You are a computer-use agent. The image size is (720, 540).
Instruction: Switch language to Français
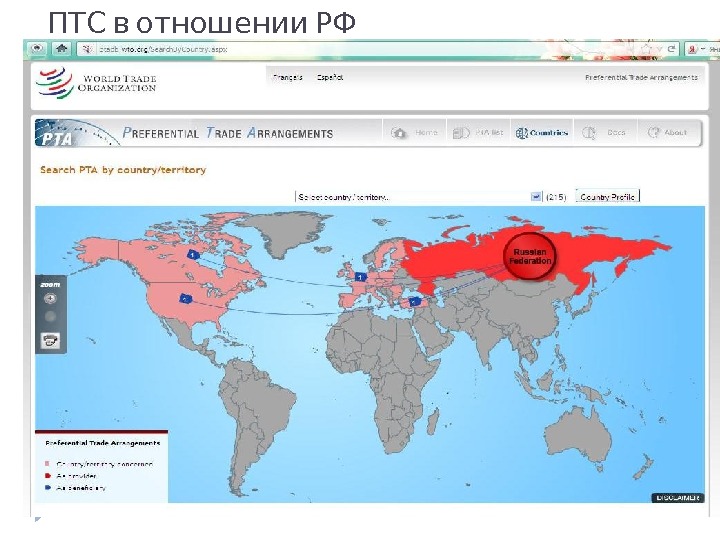(287, 77)
